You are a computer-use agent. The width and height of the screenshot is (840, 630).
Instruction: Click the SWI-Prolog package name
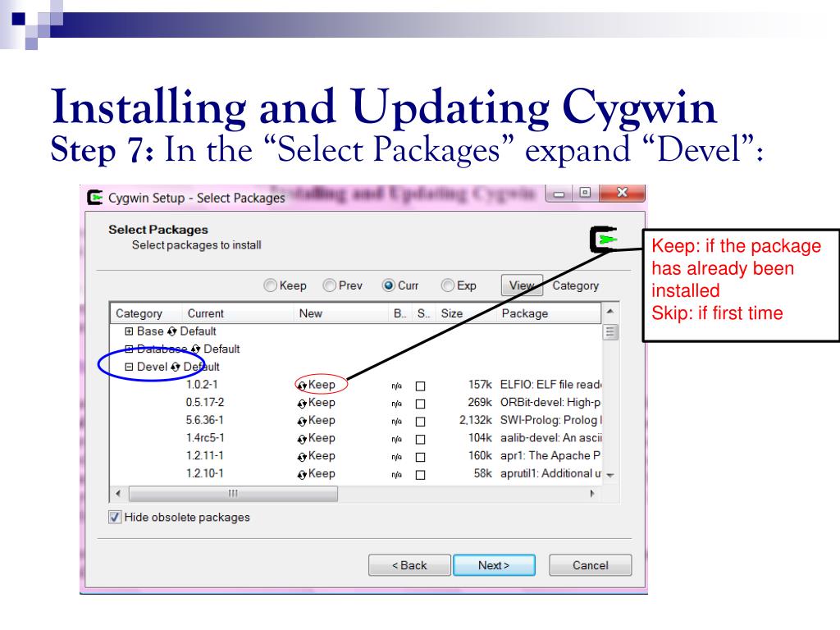pyautogui.click(x=550, y=420)
